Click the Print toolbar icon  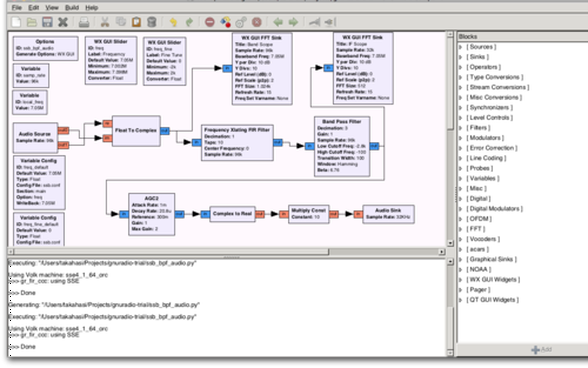(x=84, y=23)
